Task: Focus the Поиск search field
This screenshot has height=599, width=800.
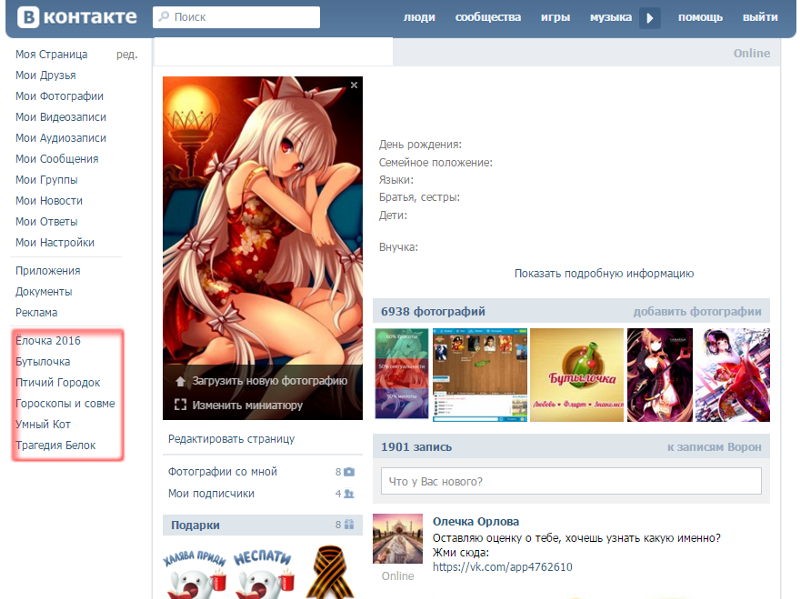Action: coord(236,17)
